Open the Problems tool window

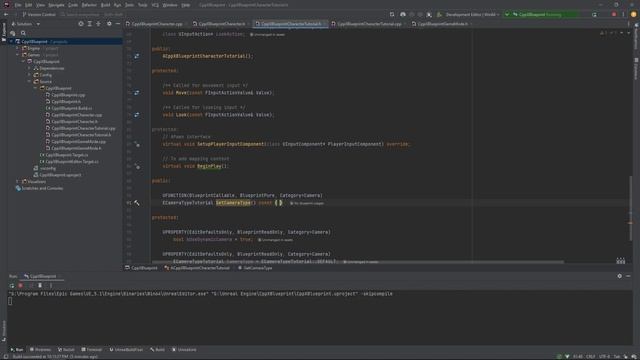click(x=40, y=350)
